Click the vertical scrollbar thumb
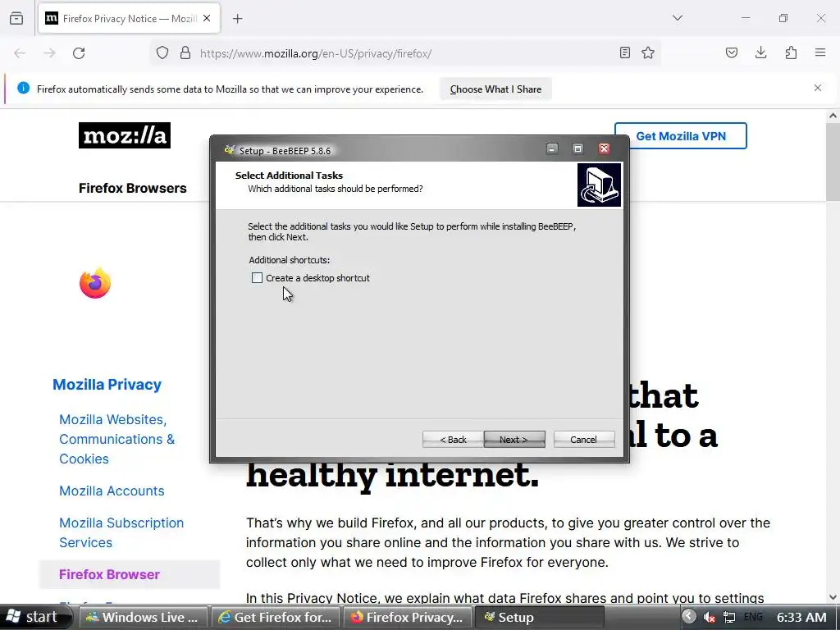Viewport: 840px width, 630px height. coord(833,162)
